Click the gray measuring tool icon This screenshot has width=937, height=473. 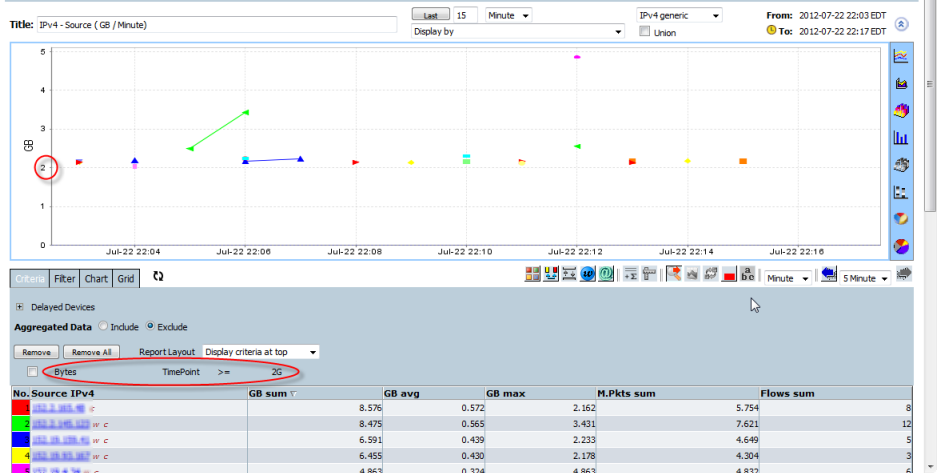point(648,274)
